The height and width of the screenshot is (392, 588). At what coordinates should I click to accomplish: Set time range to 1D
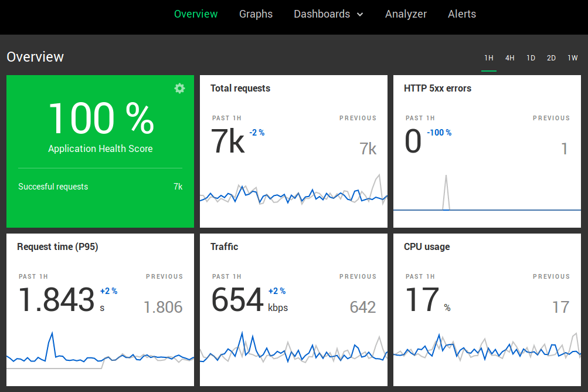coord(531,58)
